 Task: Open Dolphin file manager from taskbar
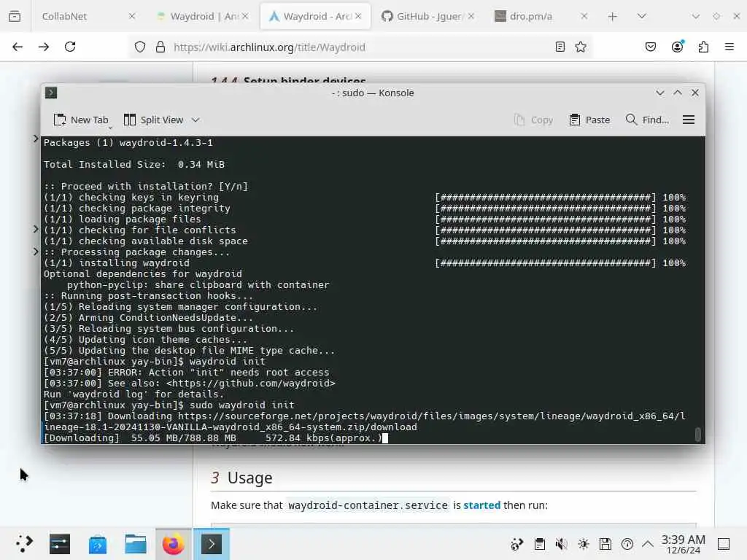[x=135, y=544]
